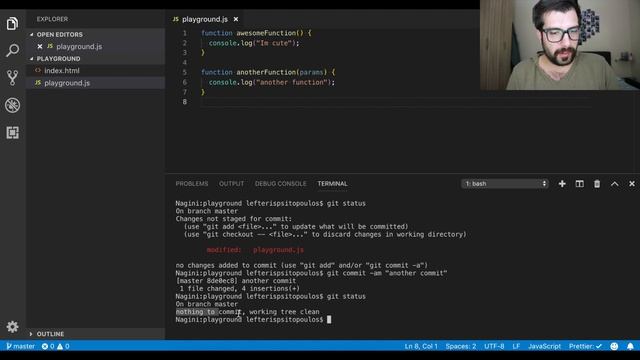
Task: Switch to the Problems panel tab
Action: pos(192,184)
